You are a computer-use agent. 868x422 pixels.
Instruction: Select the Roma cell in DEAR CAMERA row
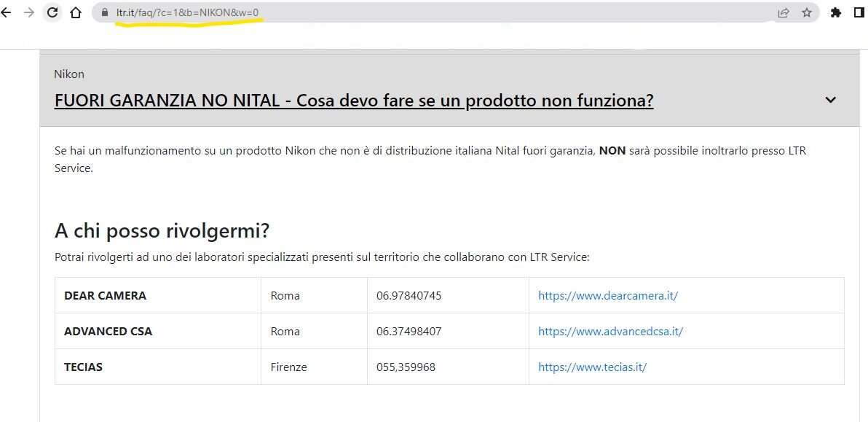point(314,295)
